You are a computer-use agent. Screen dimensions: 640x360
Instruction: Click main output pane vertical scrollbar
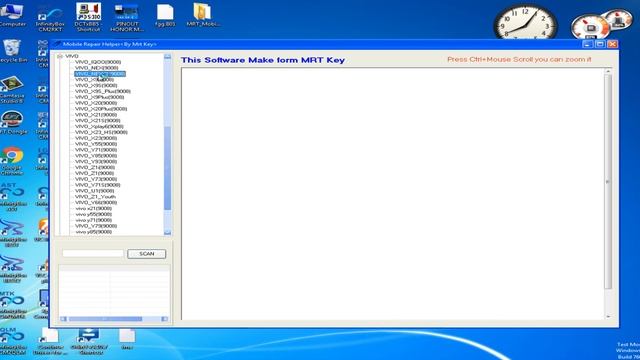[x=608, y=182]
